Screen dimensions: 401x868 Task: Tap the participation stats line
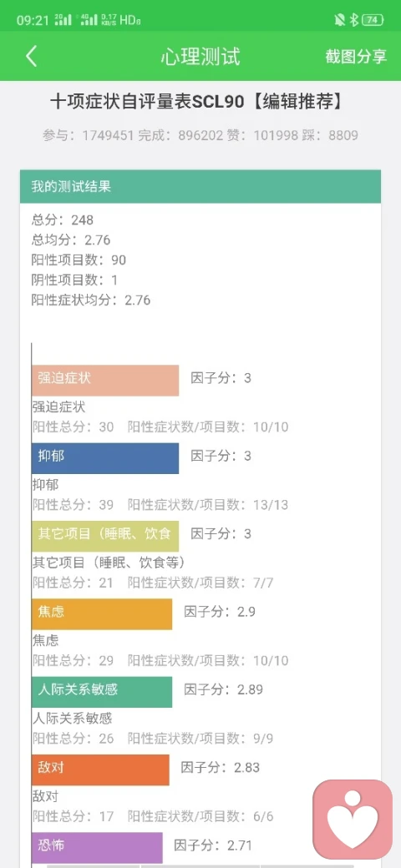(x=200, y=135)
